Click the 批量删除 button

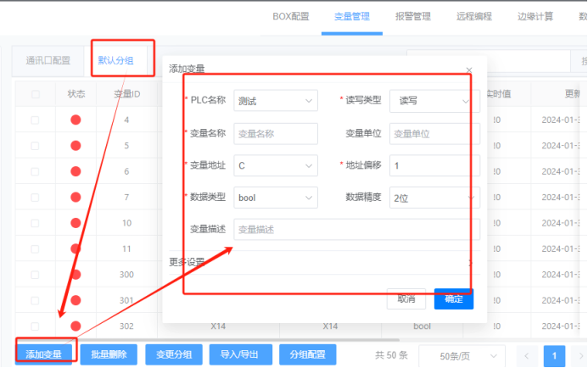point(109,354)
